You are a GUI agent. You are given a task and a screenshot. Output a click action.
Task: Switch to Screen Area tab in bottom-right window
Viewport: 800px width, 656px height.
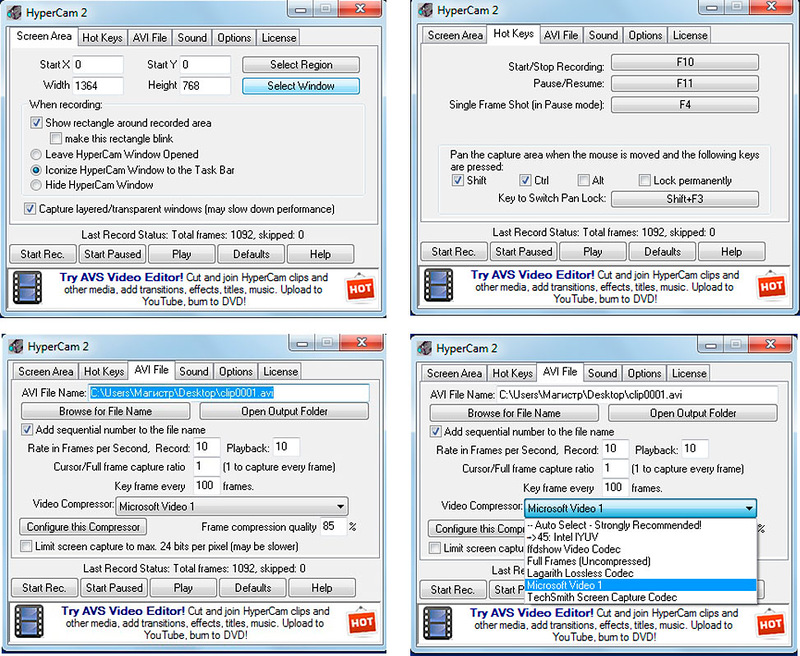454,373
